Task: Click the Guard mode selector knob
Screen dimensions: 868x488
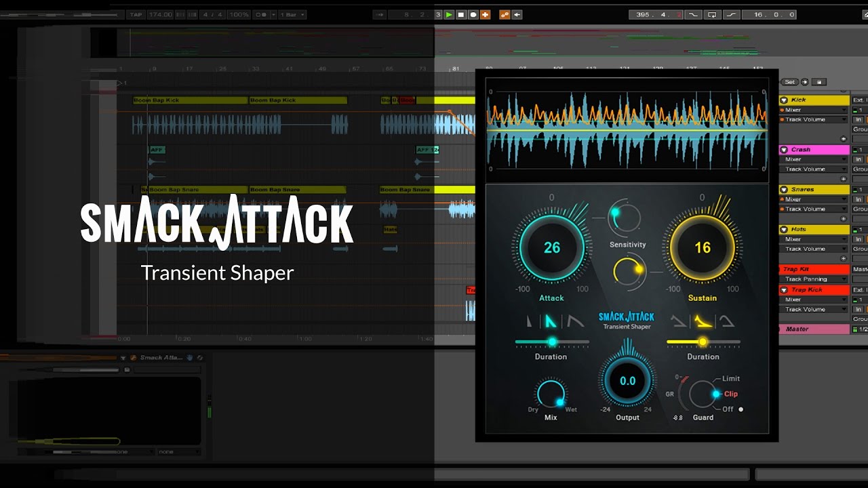Action: click(703, 394)
